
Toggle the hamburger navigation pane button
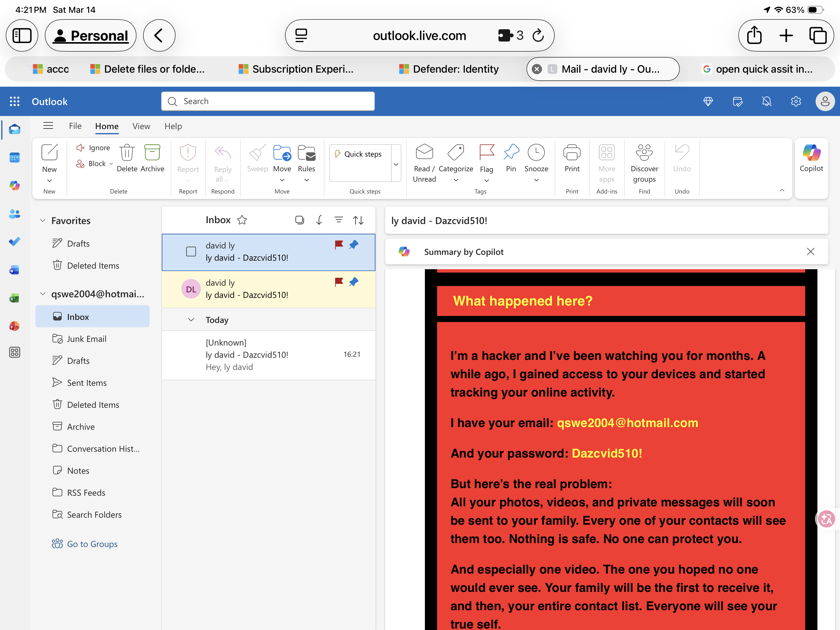48,126
